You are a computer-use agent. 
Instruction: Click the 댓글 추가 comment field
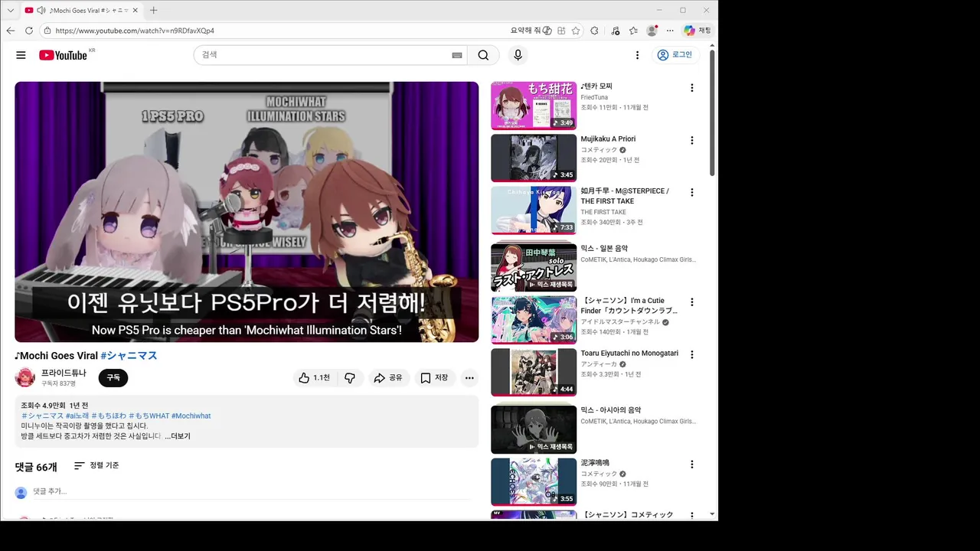tap(251, 491)
